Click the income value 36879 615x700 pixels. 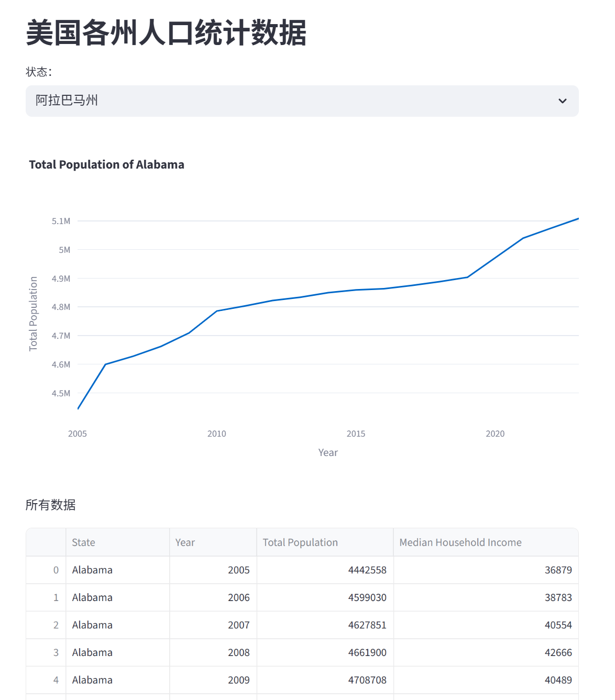[558, 570]
